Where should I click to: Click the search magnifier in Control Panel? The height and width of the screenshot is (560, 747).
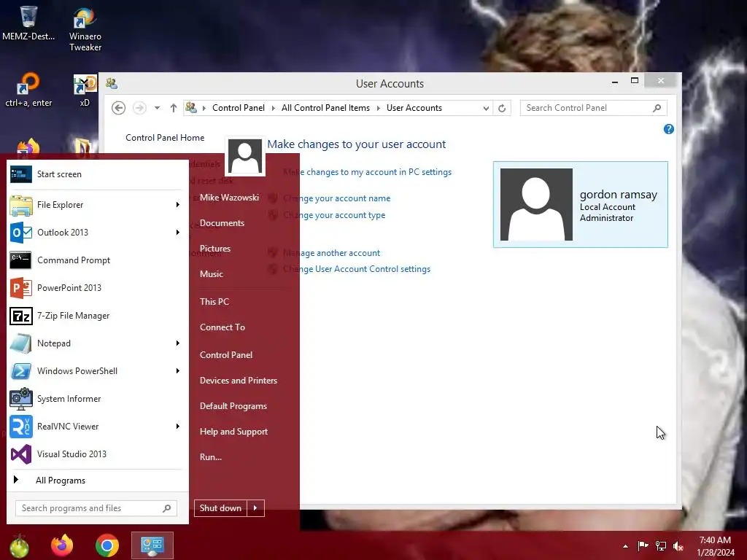coord(657,108)
